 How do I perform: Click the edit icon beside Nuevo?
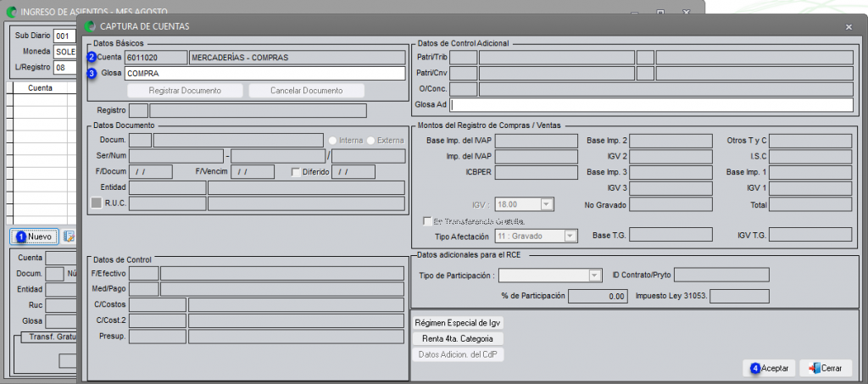click(x=69, y=237)
